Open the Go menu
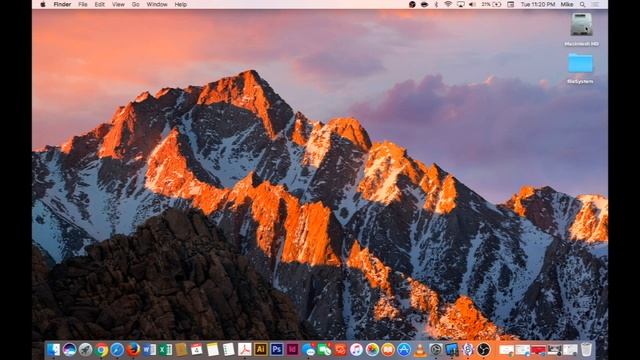 click(136, 4)
